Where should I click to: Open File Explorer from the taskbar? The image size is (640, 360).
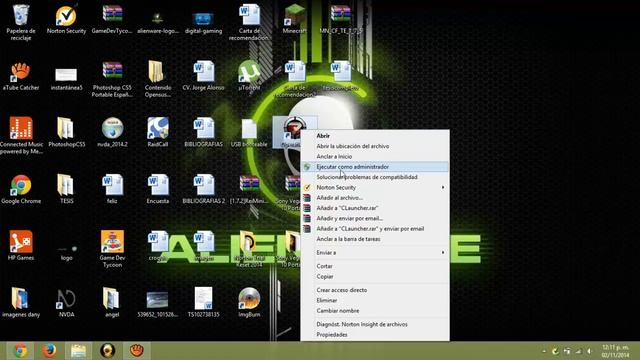pyautogui.click(x=78, y=351)
